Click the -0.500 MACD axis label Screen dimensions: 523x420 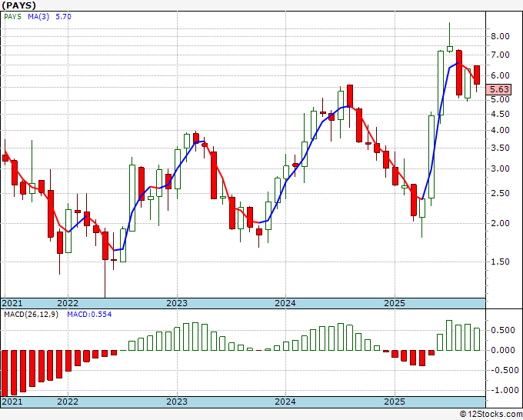[503, 370]
